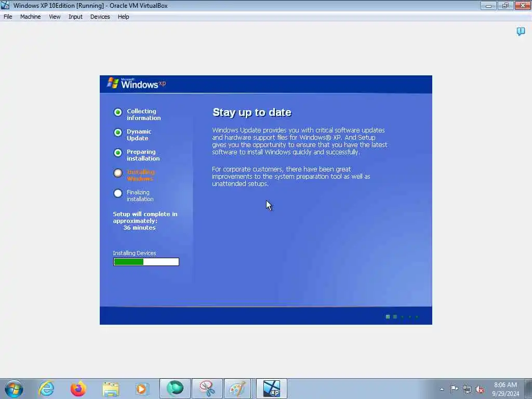
Task: Click the VirtualBox window title text
Action: tap(90, 5)
